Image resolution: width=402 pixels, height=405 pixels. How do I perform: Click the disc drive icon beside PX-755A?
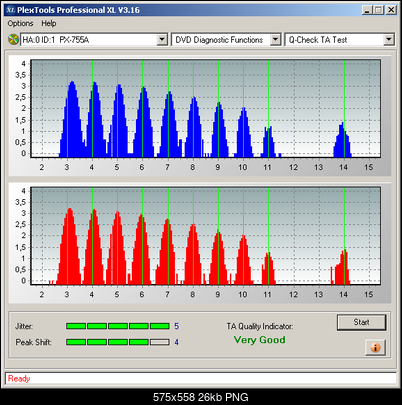(13, 40)
